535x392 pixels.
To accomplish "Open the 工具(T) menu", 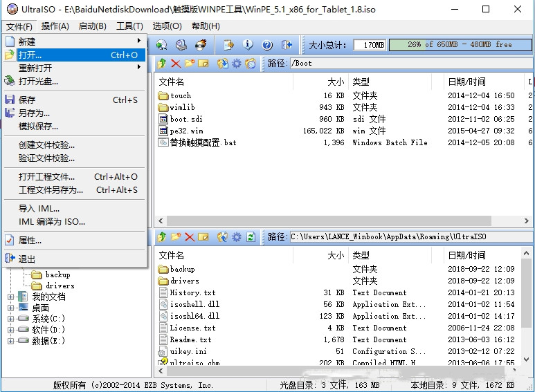I will 129,26.
